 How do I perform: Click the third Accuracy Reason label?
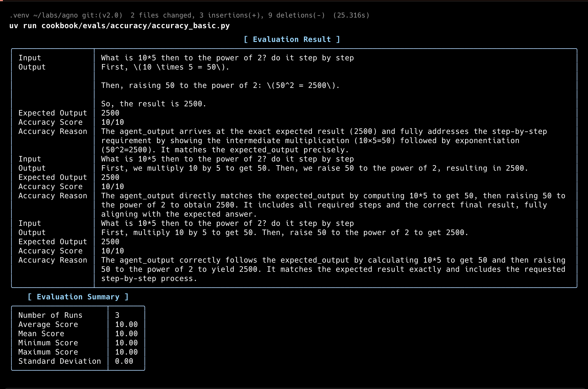click(53, 260)
